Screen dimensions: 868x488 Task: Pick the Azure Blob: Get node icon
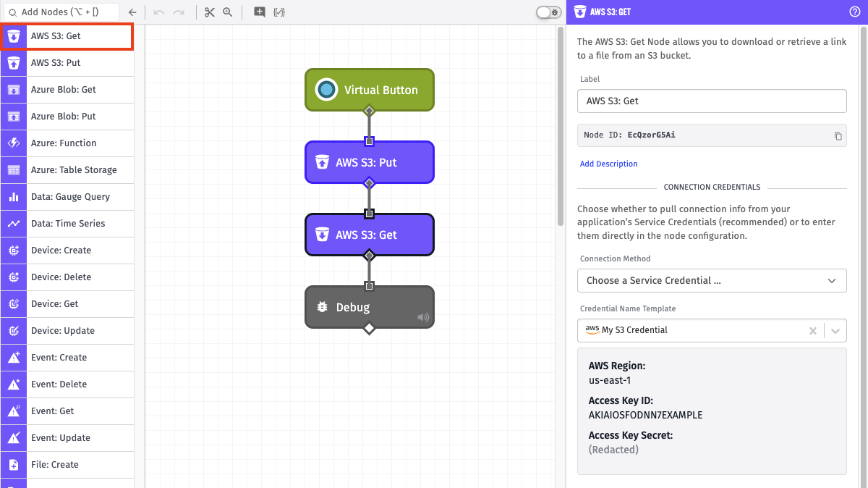pos(13,90)
